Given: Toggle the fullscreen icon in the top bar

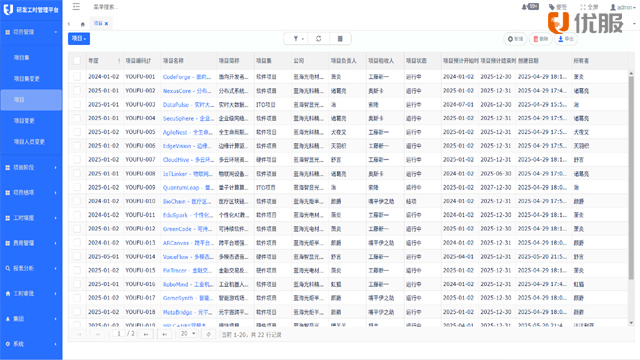Looking at the screenshot, I should point(589,7).
